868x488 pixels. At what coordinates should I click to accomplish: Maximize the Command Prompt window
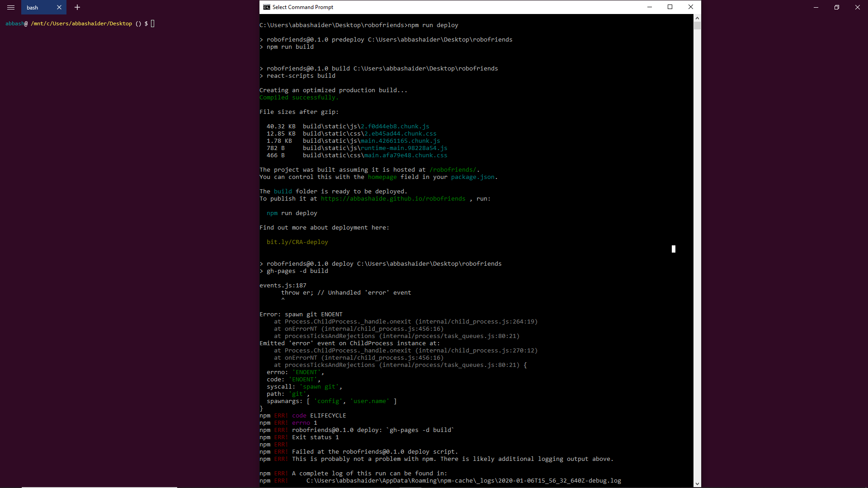coord(670,7)
